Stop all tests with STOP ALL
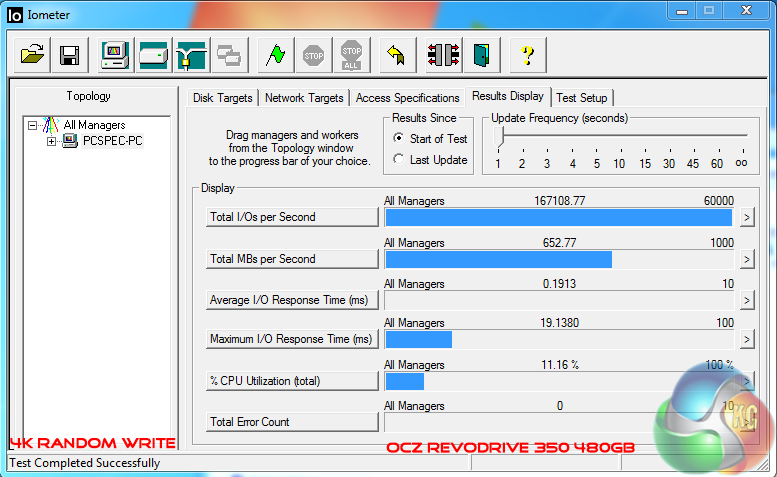Screen dimensions: 777x477 [352, 55]
